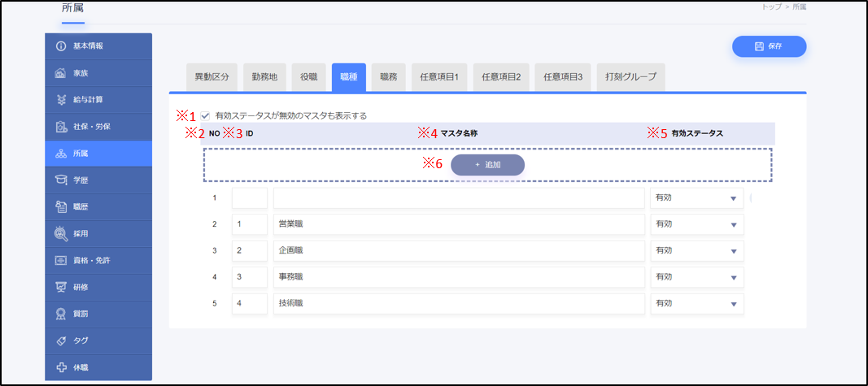Click the トップ breadcrumb link
The height and width of the screenshot is (386, 868).
tap(772, 7)
